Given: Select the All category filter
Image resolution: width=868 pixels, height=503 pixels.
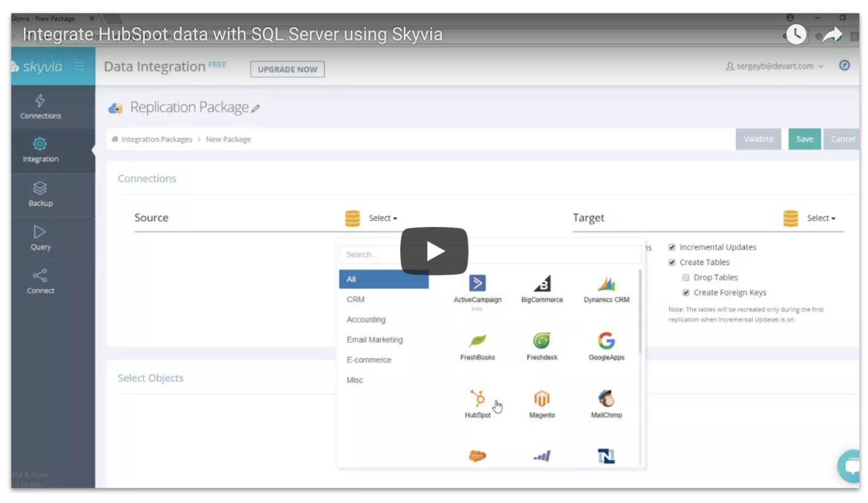Looking at the screenshot, I should (x=384, y=279).
